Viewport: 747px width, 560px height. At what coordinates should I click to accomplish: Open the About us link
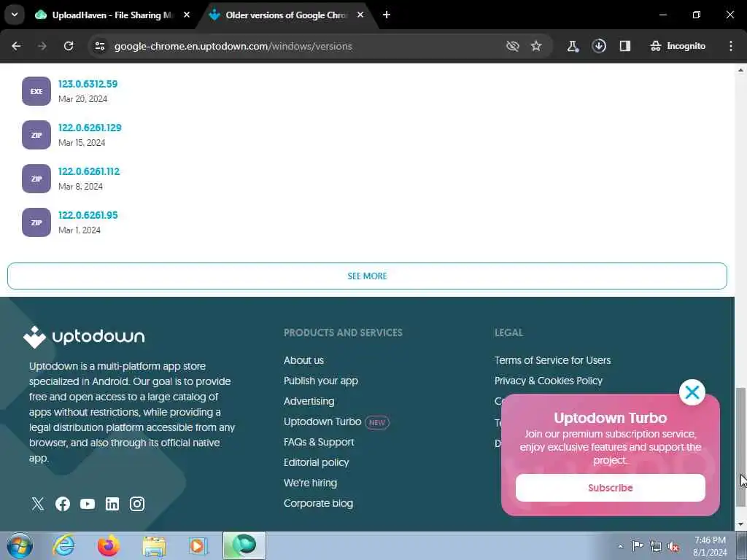coord(303,360)
